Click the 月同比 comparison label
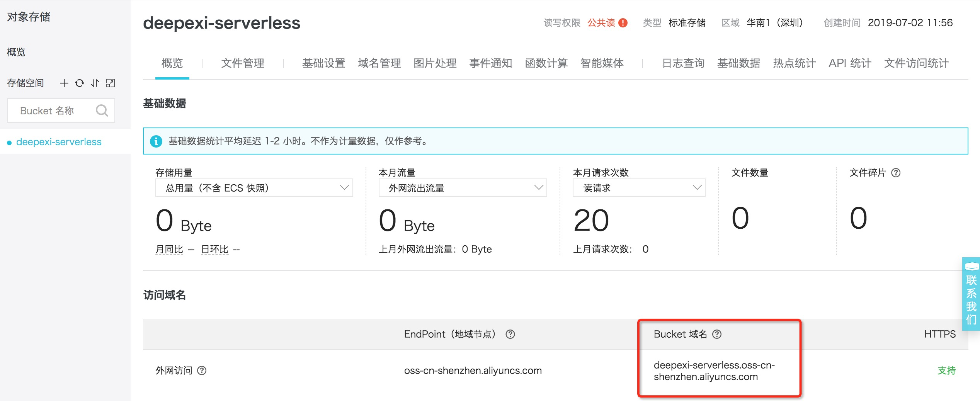Screen dimensions: 980x401 click(169, 249)
